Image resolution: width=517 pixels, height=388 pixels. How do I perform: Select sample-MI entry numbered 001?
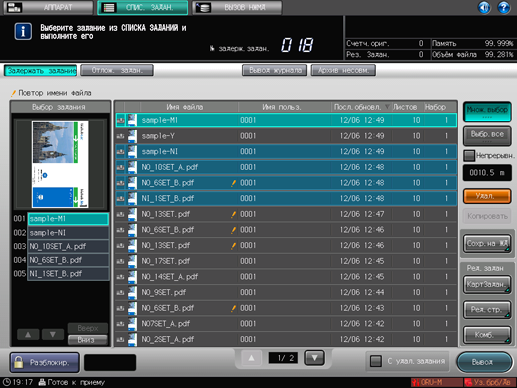point(68,219)
